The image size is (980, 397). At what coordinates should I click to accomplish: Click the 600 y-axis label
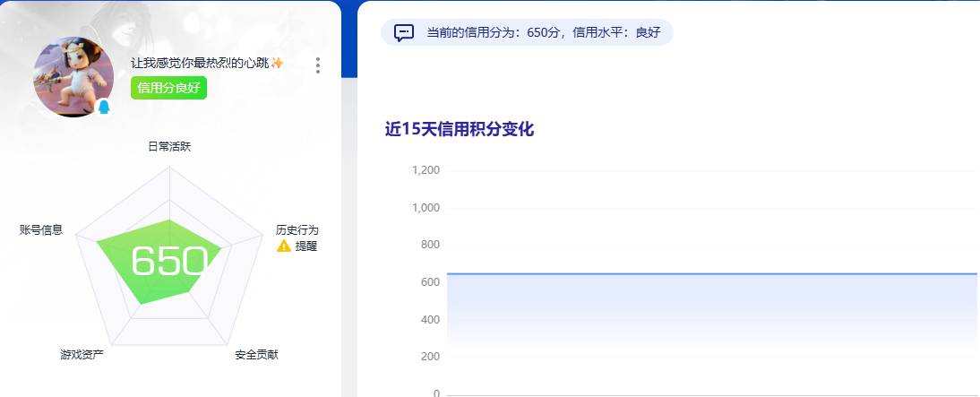pos(431,282)
